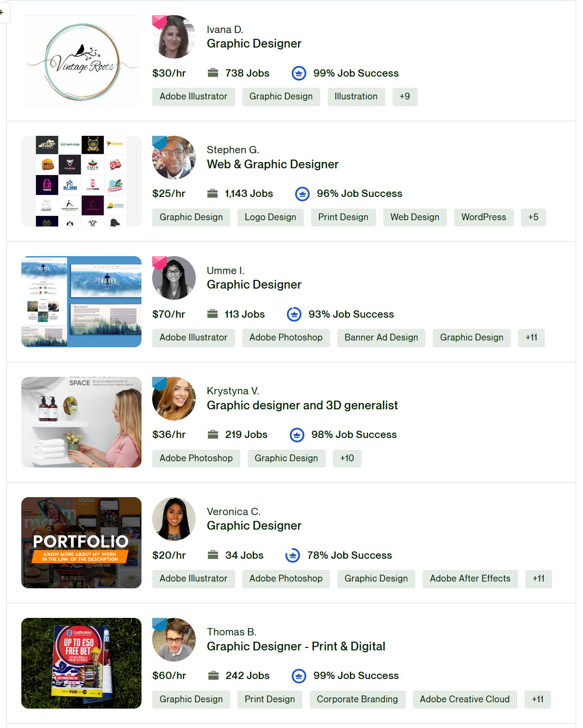Image resolution: width=583 pixels, height=728 pixels.
Task: Open Veronica C.'s profile photo
Action: pos(173,519)
